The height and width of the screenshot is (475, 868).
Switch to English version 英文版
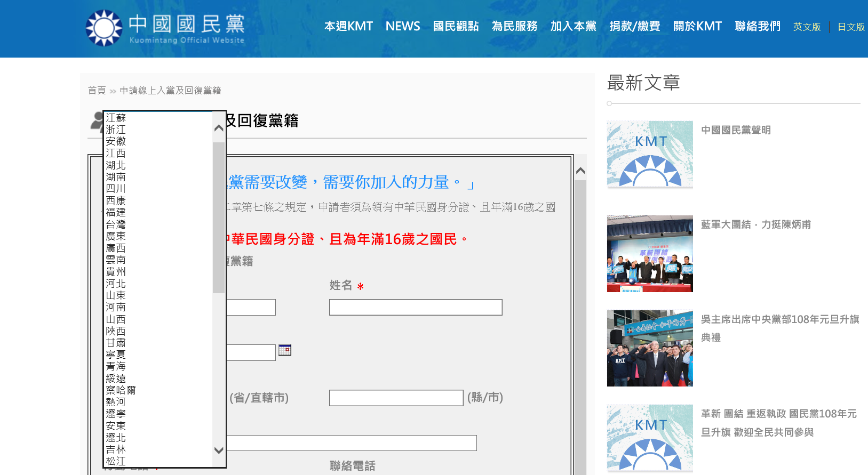point(807,27)
